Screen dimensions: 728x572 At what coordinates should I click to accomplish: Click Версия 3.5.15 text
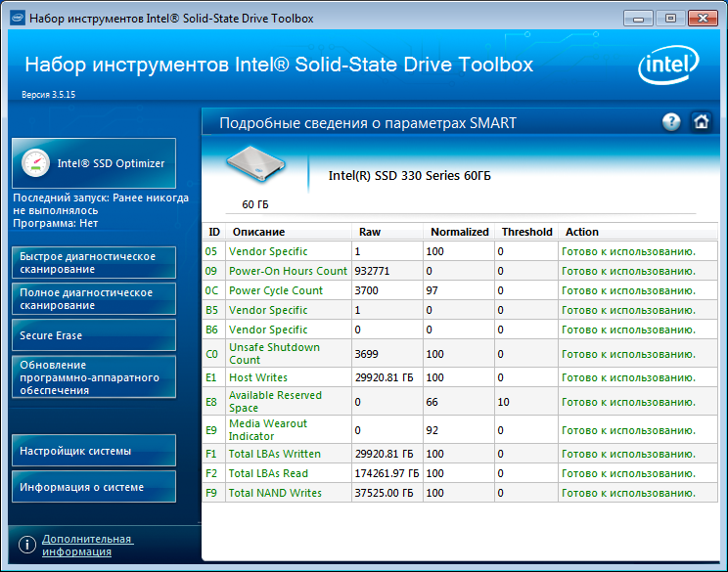48,95
